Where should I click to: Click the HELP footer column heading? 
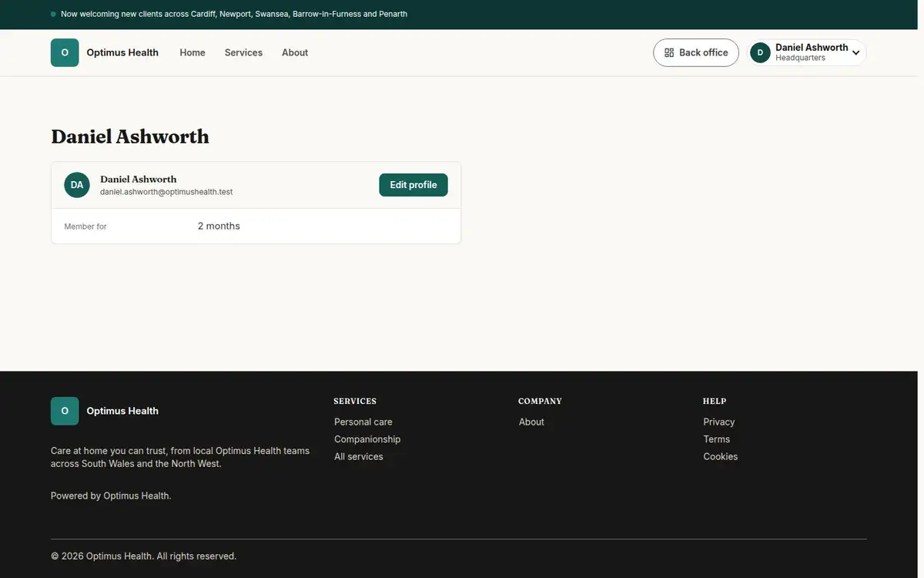click(x=715, y=401)
